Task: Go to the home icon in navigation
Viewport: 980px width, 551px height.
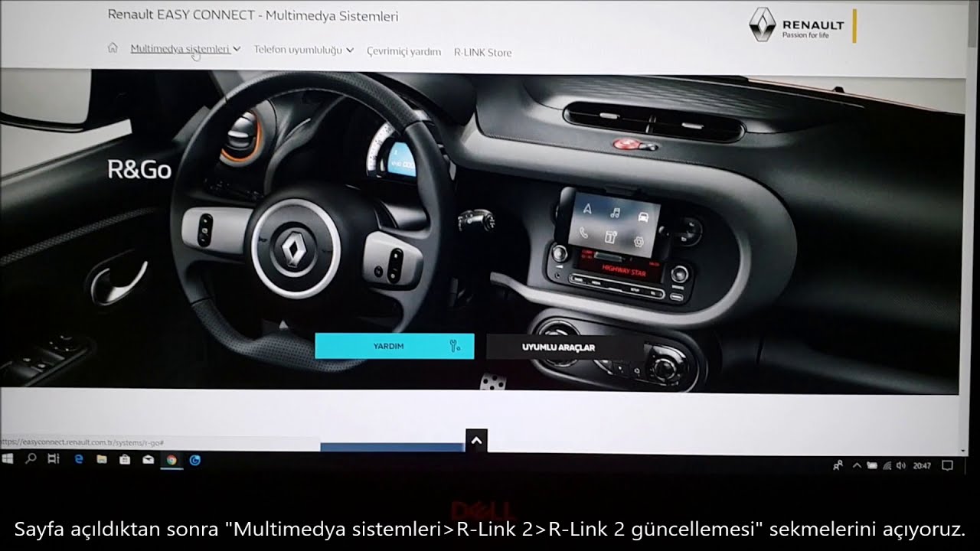Action: [x=113, y=48]
